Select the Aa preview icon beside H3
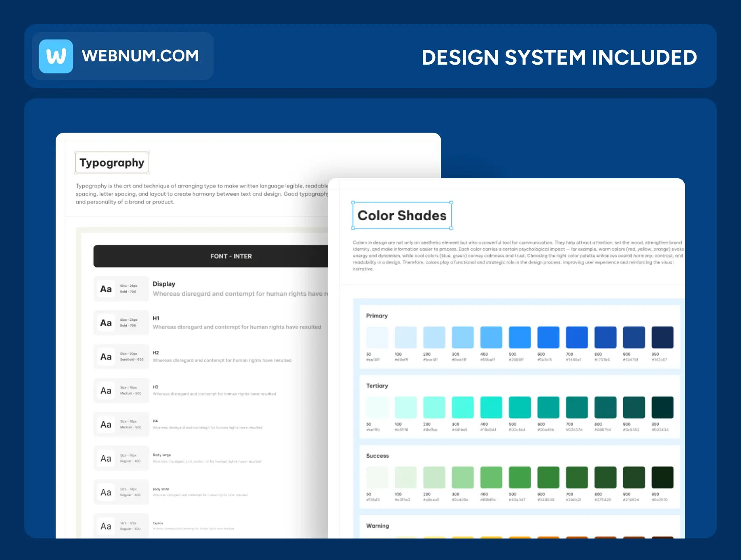This screenshot has height=560, width=741. (x=106, y=391)
